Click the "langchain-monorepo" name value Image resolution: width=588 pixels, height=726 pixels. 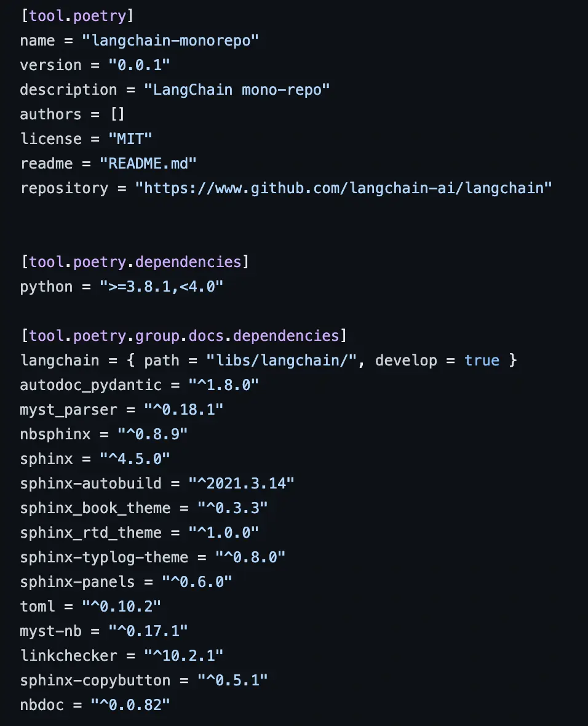170,41
